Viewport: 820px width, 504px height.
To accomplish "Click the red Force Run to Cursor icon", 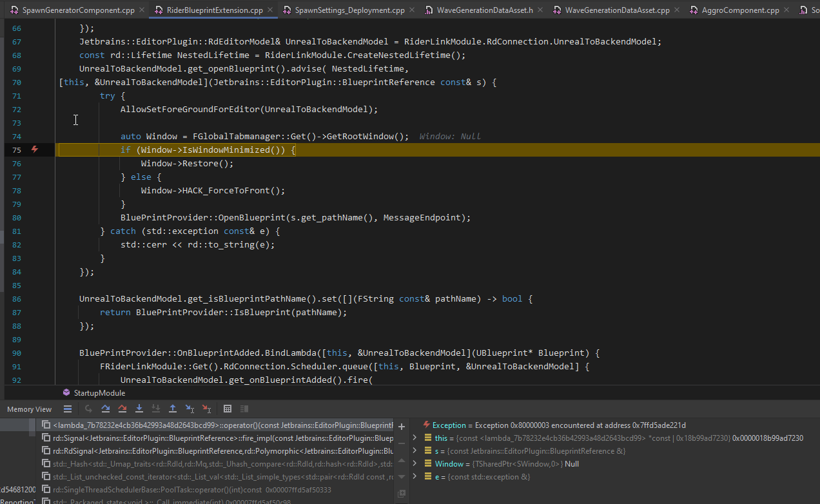I will pos(206,408).
